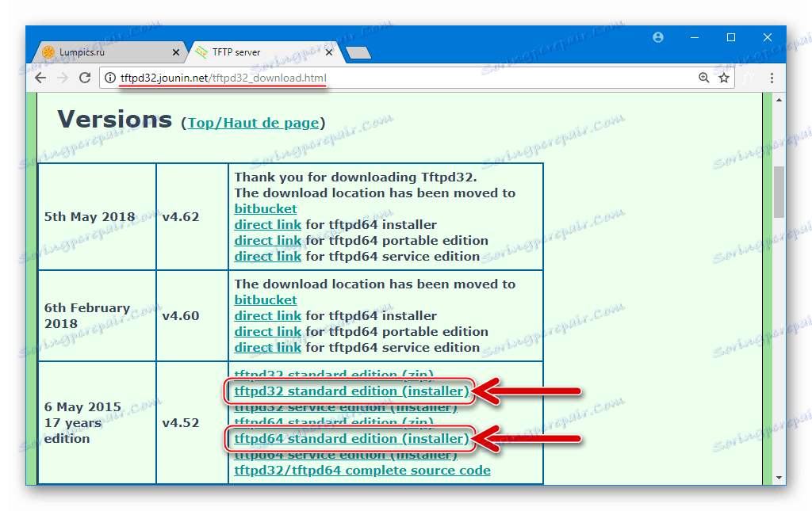
Task: Maximize the Chrome window
Action: tap(730, 37)
